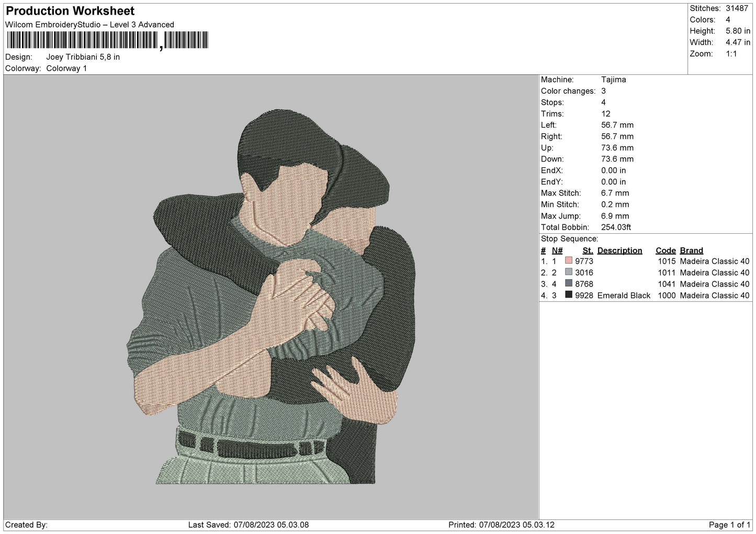Click the 'Down:' label
The width and height of the screenshot is (756, 534).
pyautogui.click(x=552, y=159)
